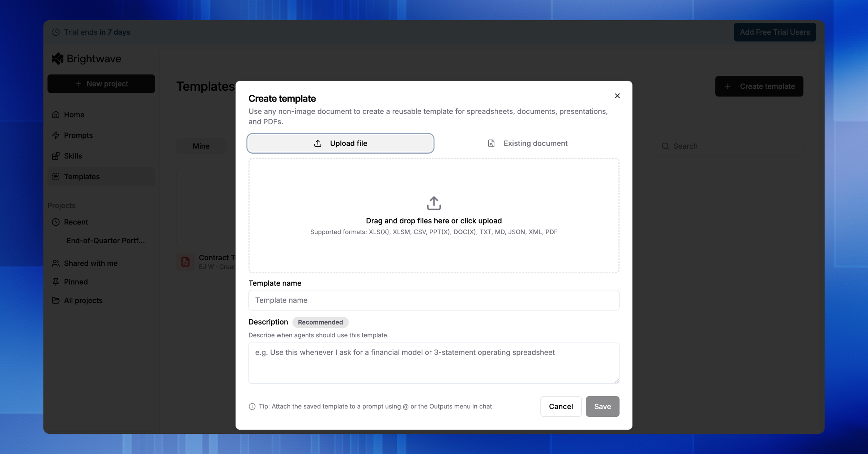Click the Home icon in sidebar
Image resolution: width=868 pixels, height=454 pixels.
point(56,115)
